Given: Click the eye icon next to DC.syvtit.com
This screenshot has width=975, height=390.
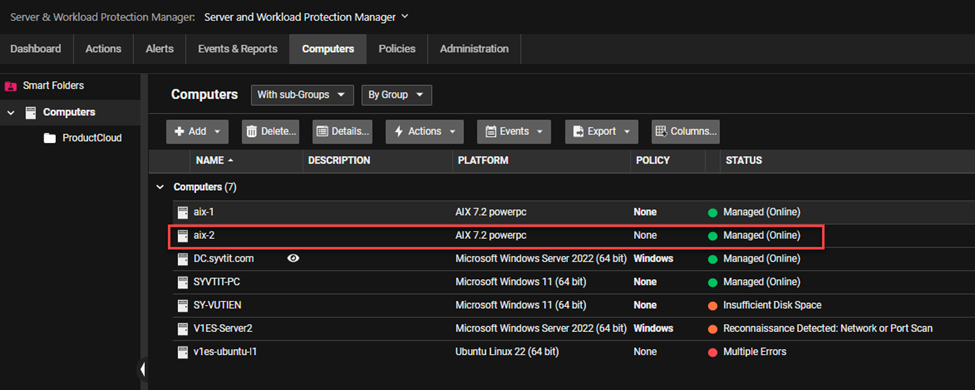Looking at the screenshot, I should [x=293, y=258].
